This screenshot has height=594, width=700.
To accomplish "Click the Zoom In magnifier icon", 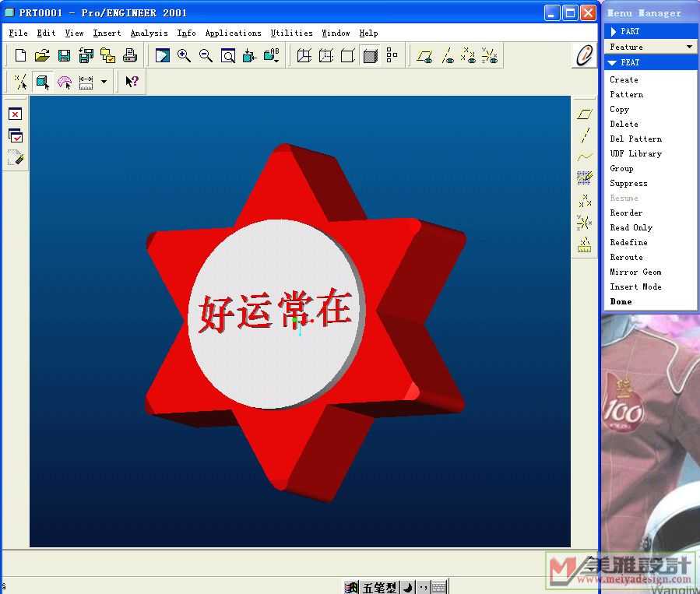I will point(184,56).
